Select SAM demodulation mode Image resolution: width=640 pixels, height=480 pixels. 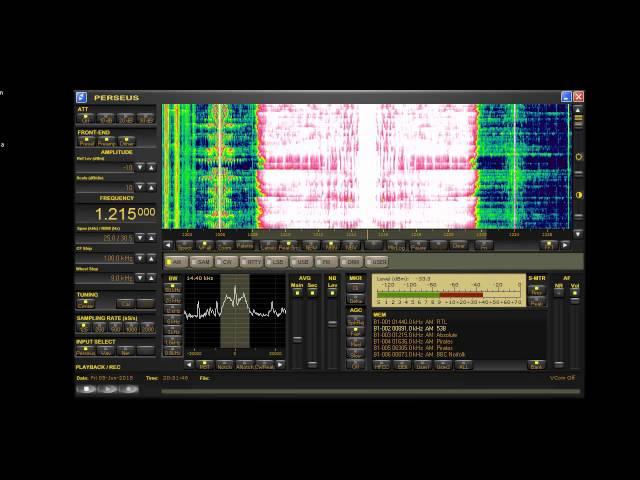pyautogui.click(x=201, y=262)
